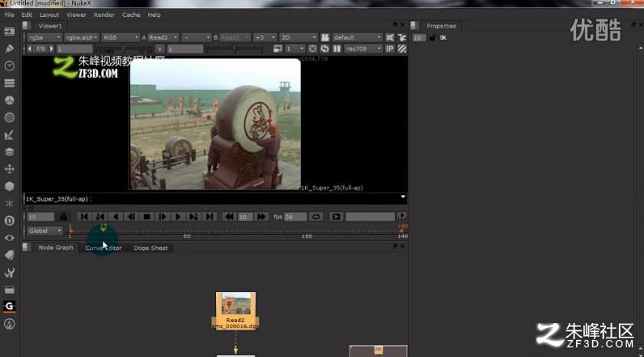Click the fps 24 input field

(295, 216)
